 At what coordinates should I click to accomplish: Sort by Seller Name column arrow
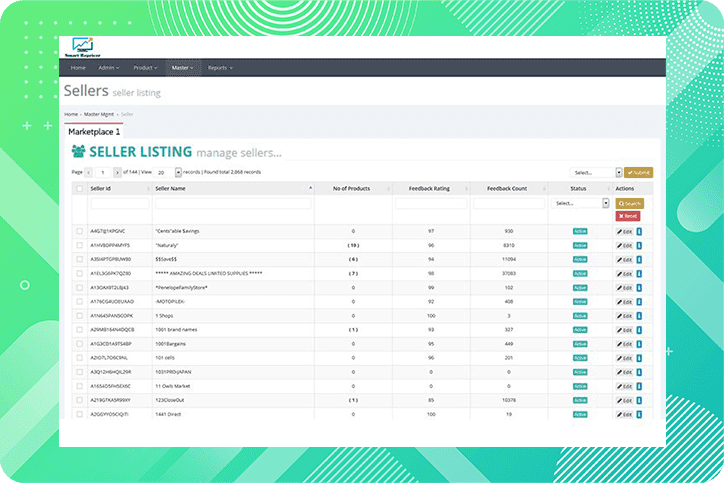(x=310, y=188)
